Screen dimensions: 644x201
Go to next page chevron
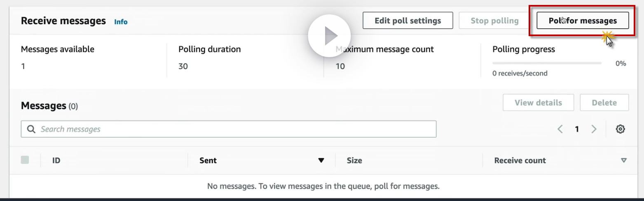(x=594, y=129)
